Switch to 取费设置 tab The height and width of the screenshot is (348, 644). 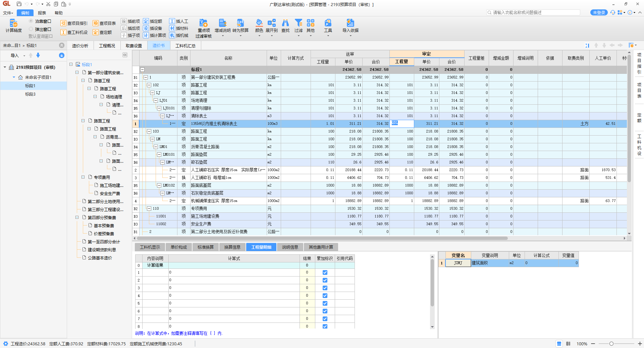click(134, 46)
